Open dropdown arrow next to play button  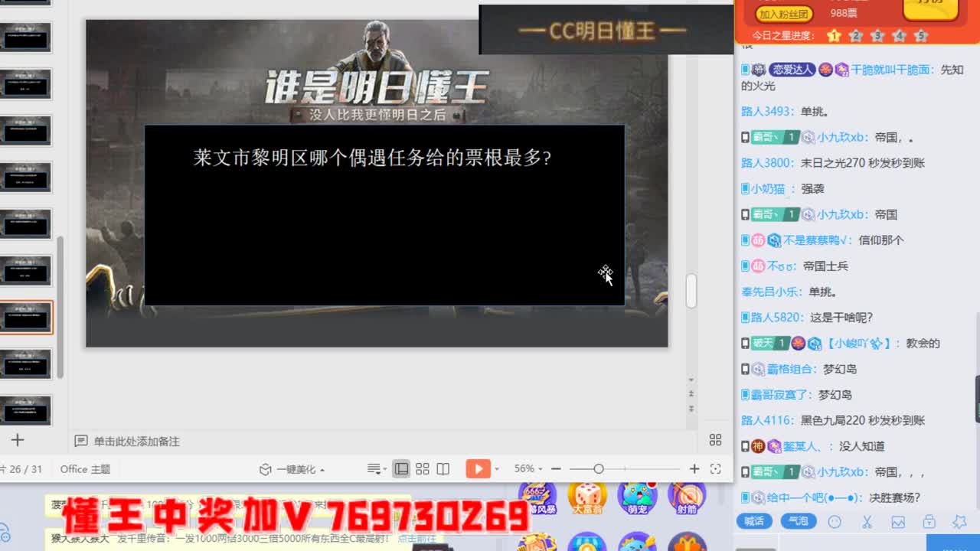click(497, 469)
